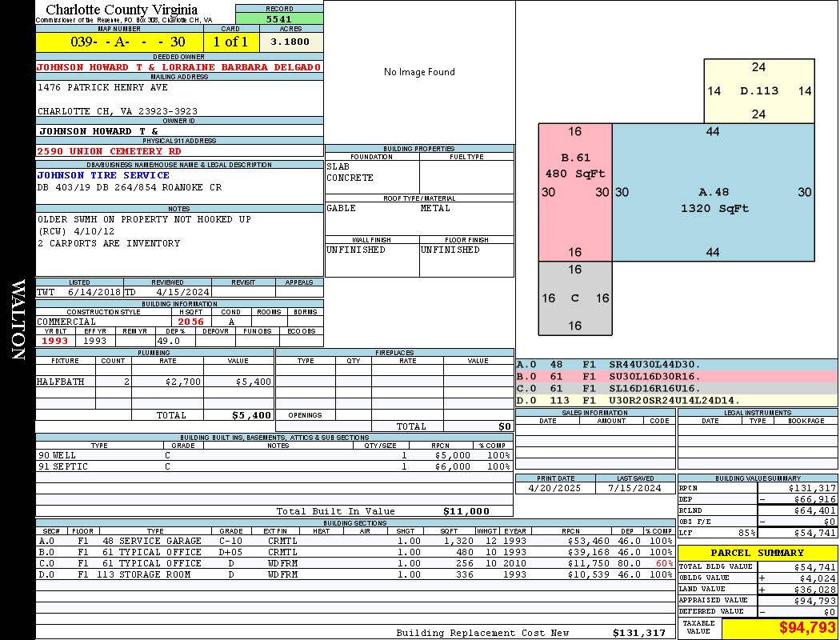
Task: Select the yellow map number field
Action: pyautogui.click(x=119, y=42)
